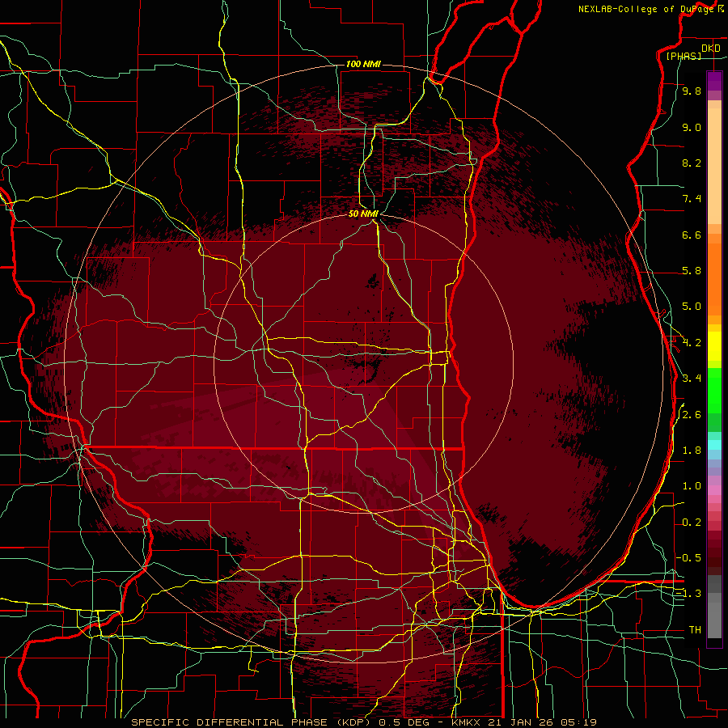Click the NEXLAB-College of DuPage label

(647, 9)
